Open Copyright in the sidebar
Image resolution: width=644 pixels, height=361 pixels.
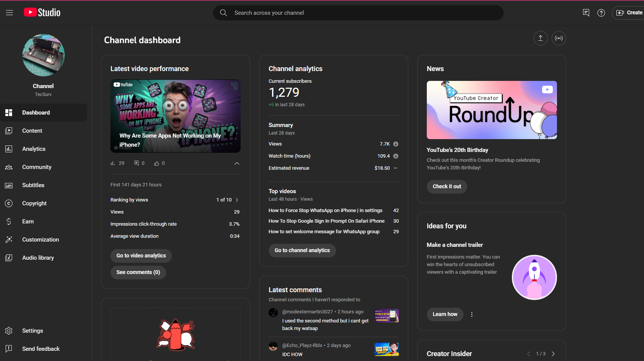[44, 203]
